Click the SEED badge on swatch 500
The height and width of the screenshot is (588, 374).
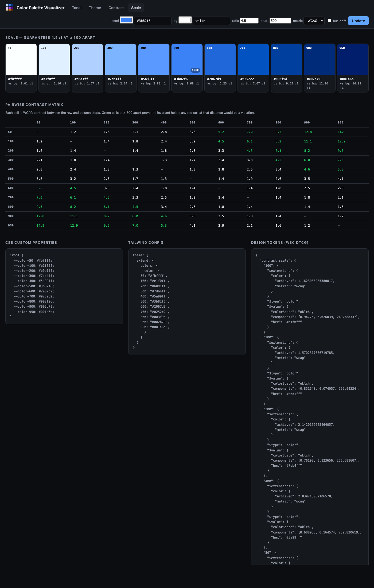tap(195, 70)
